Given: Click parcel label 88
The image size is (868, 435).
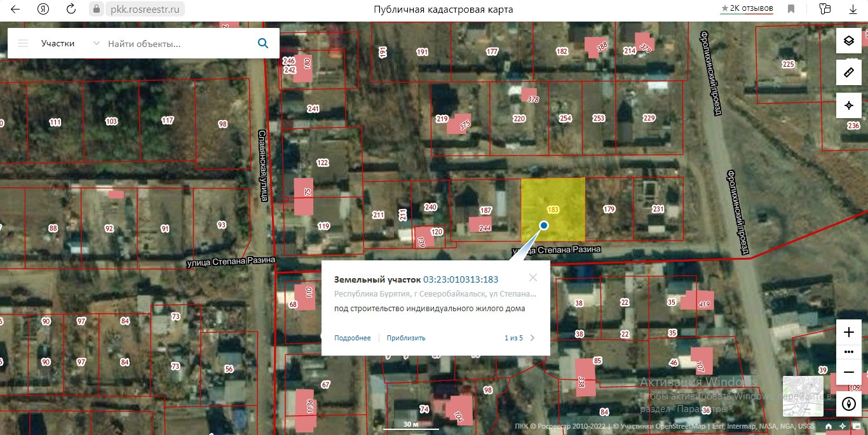Looking at the screenshot, I should [x=53, y=229].
